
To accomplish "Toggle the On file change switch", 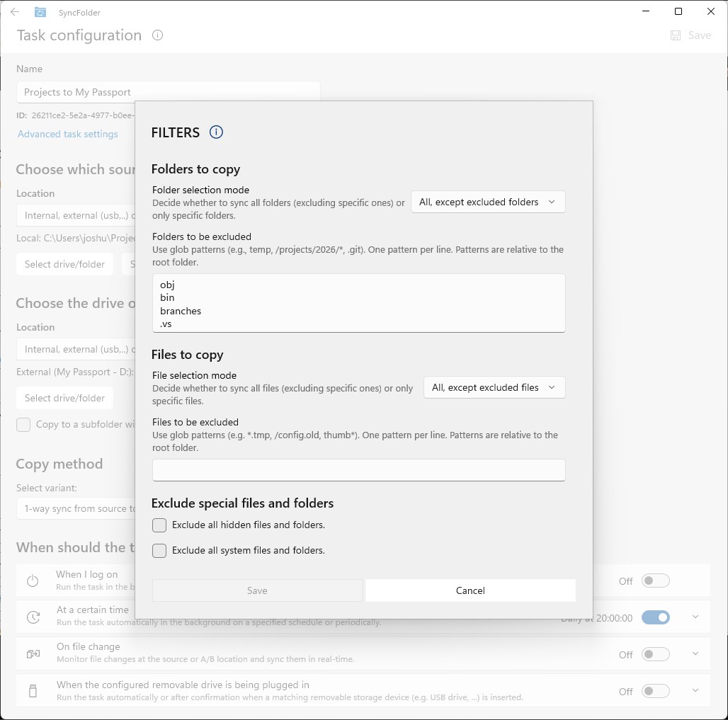I will 656,654.
